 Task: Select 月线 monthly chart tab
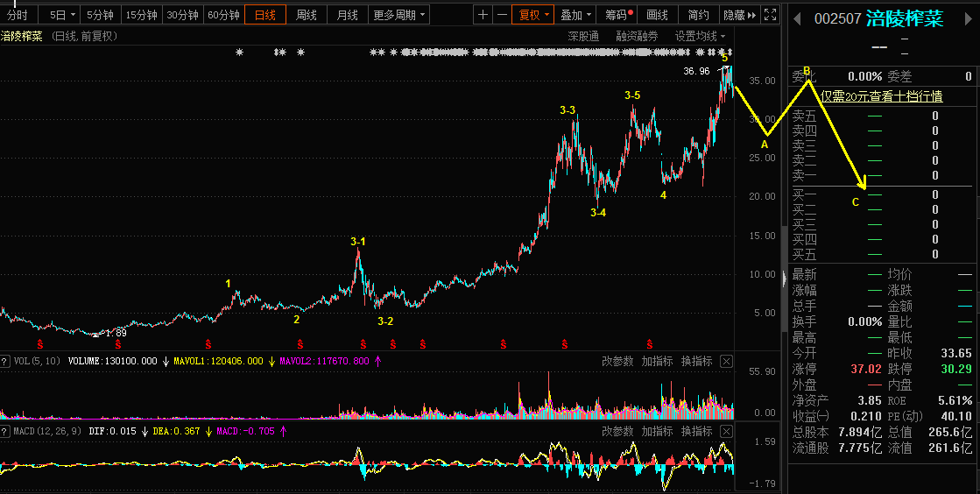point(347,14)
